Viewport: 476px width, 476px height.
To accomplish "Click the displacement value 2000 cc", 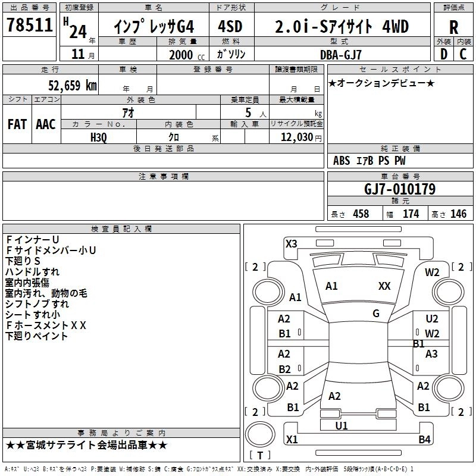I will coord(187,55).
